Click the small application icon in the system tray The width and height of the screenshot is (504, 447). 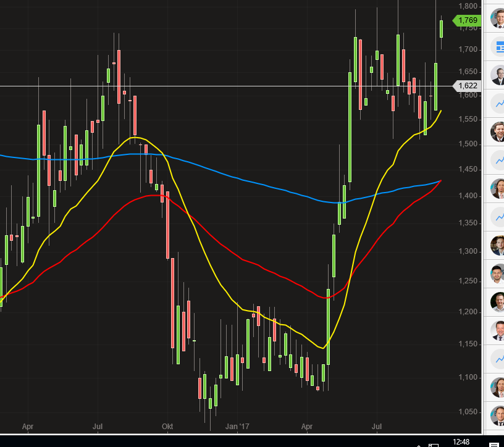[x=434, y=444]
